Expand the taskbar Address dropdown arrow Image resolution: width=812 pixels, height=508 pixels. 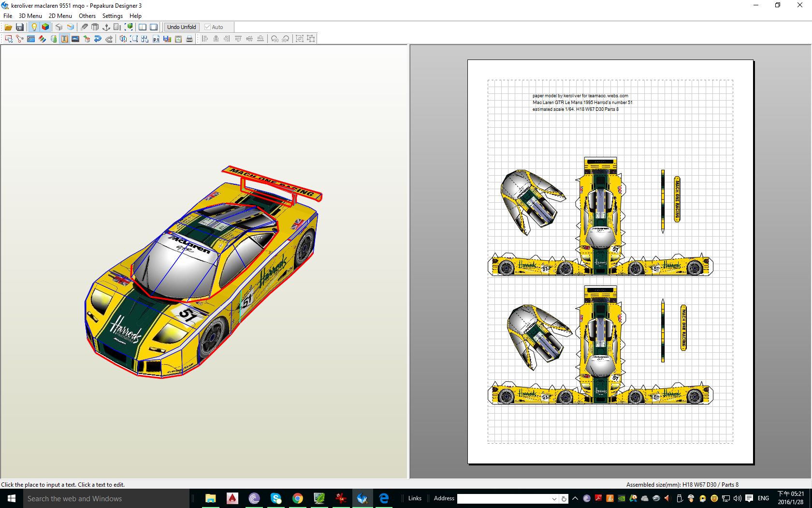pyautogui.click(x=554, y=499)
